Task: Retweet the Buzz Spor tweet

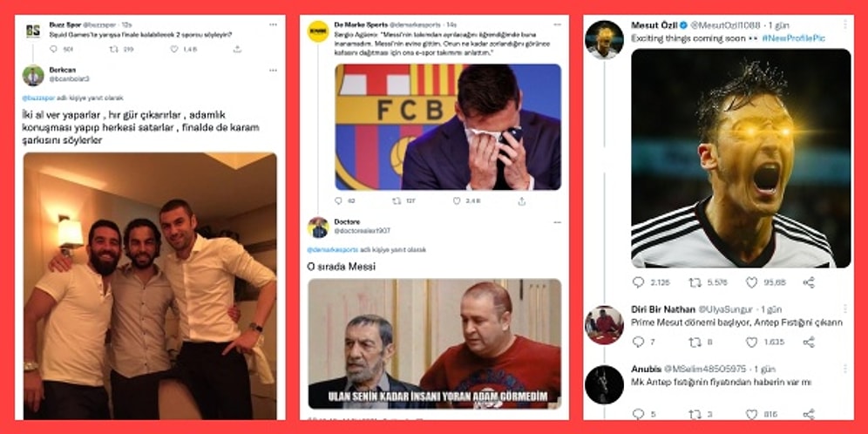Action: point(114,50)
